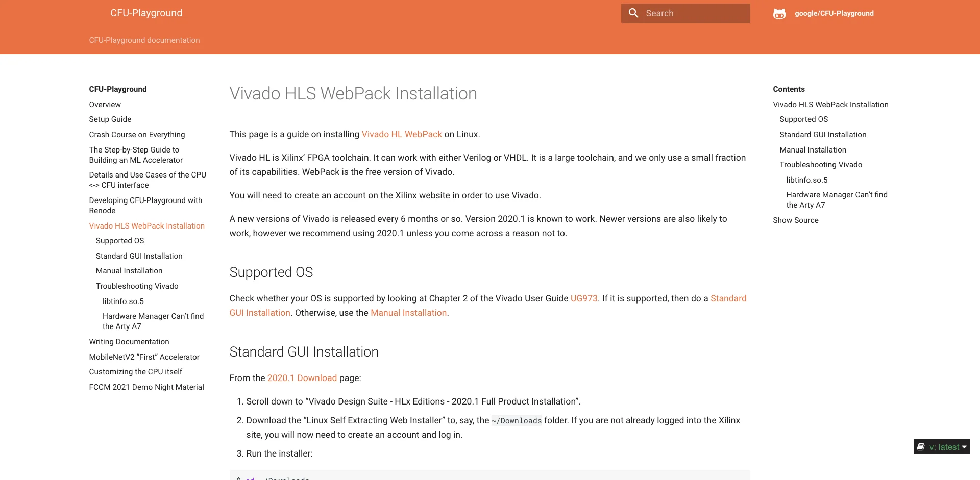This screenshot has height=480, width=980.
Task: Open Details and Use Cases of CPU-CFU interface
Action: click(x=148, y=180)
